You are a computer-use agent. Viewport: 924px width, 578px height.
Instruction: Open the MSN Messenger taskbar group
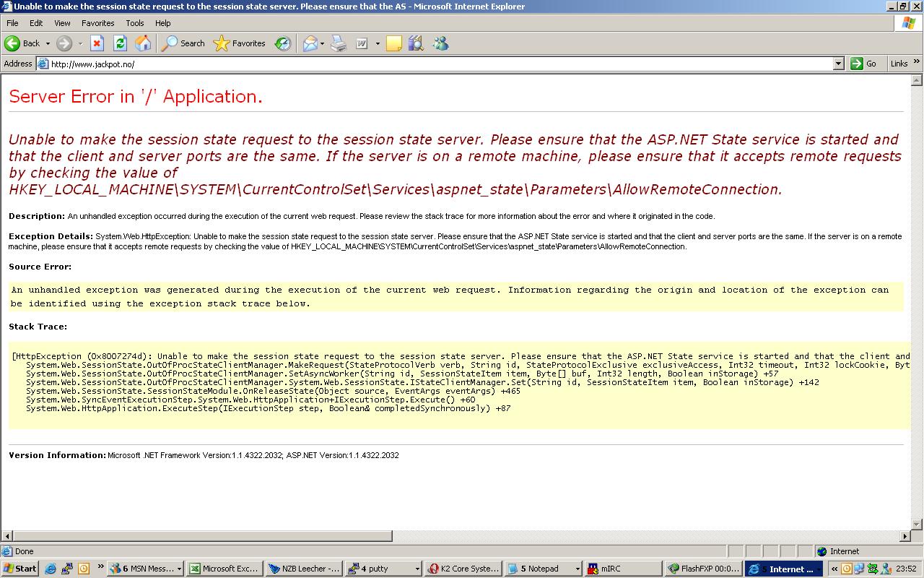click(146, 569)
